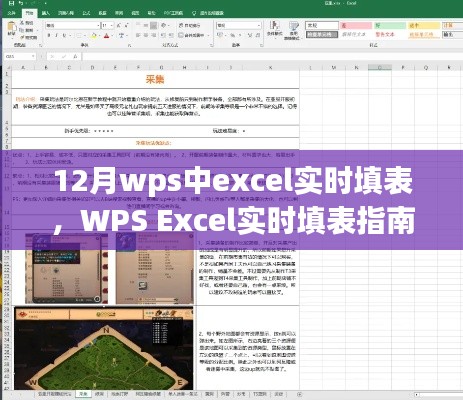Expand the Name Box dropdown arrow

pos(33,57)
